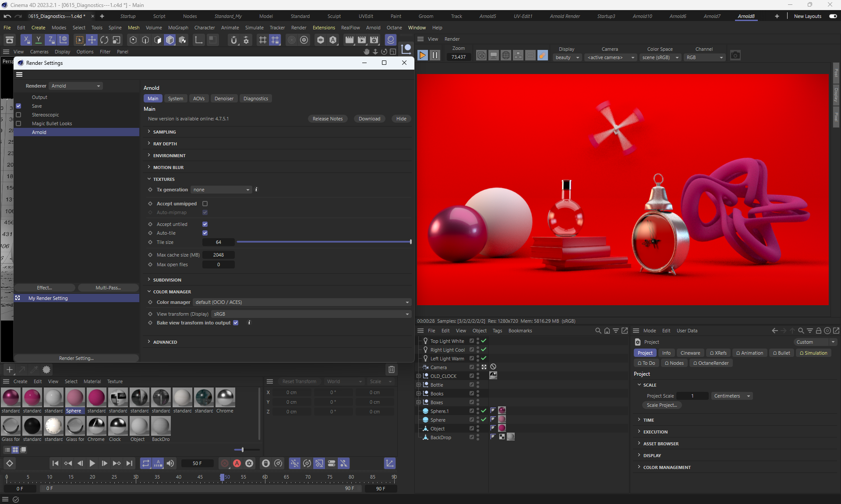
Task: Click the snapshot camera icon in IPR toolbar
Action: click(735, 55)
